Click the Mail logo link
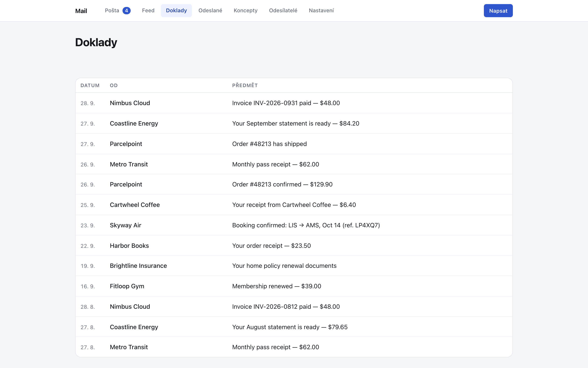588x368 pixels. click(x=81, y=11)
